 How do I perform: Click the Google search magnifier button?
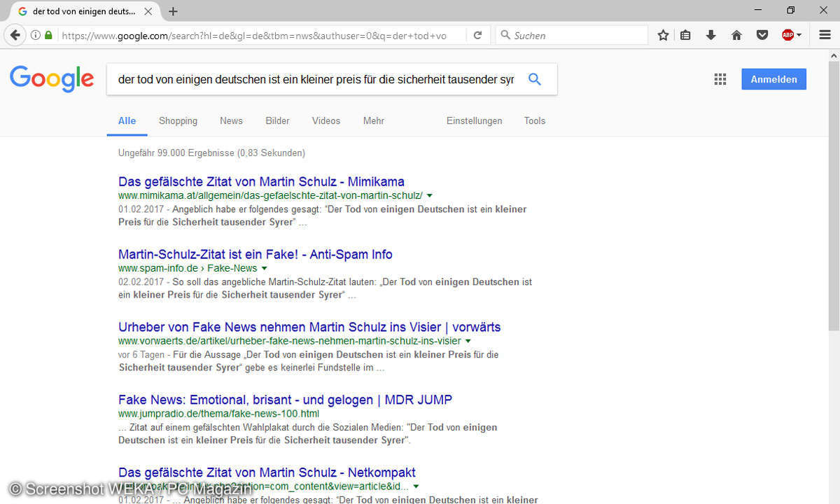535,79
